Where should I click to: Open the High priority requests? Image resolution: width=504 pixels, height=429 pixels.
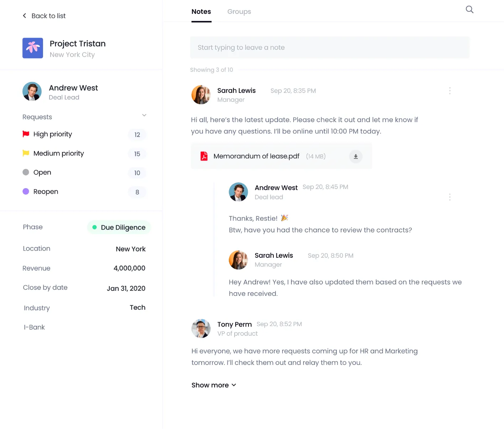tap(84, 134)
